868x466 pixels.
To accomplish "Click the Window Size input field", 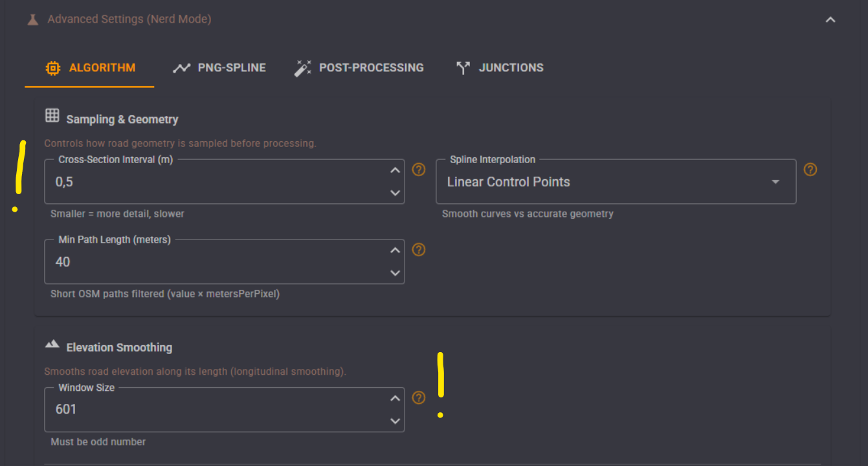I will pyautogui.click(x=214, y=410).
